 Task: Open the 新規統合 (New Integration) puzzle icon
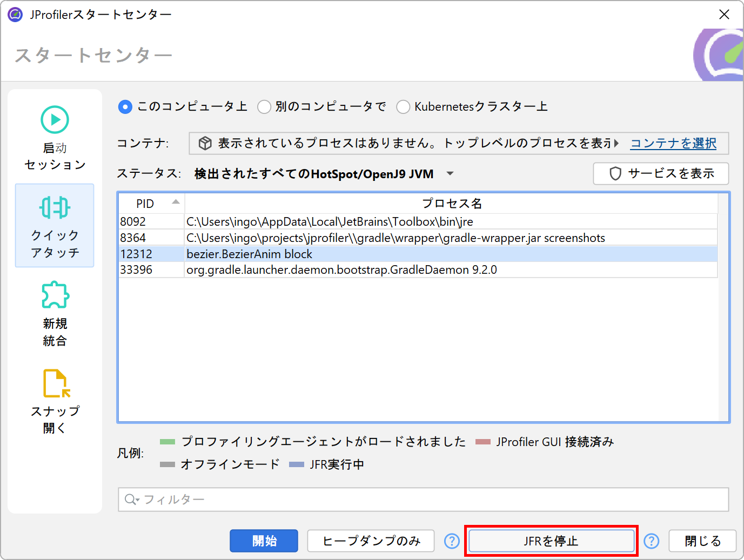(55, 295)
